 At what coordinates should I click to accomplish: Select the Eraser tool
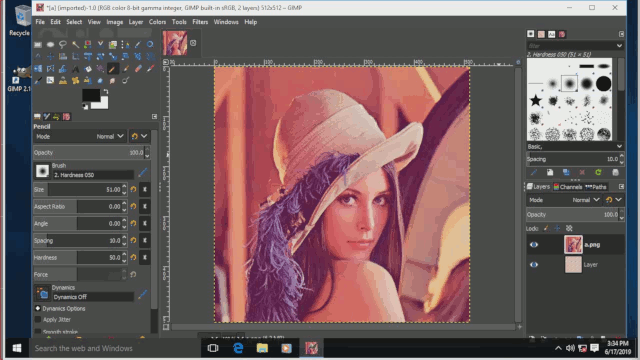pyautogui.click(x=138, y=69)
